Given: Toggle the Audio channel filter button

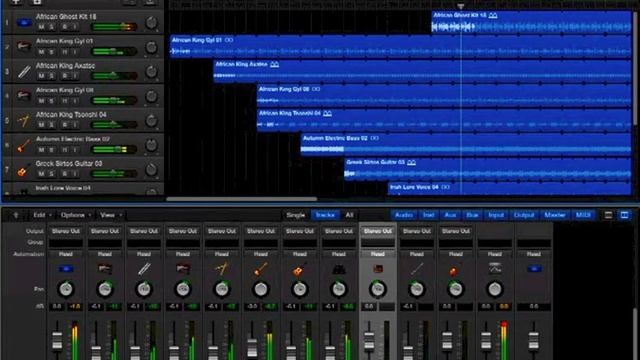Looking at the screenshot, I should (x=404, y=215).
